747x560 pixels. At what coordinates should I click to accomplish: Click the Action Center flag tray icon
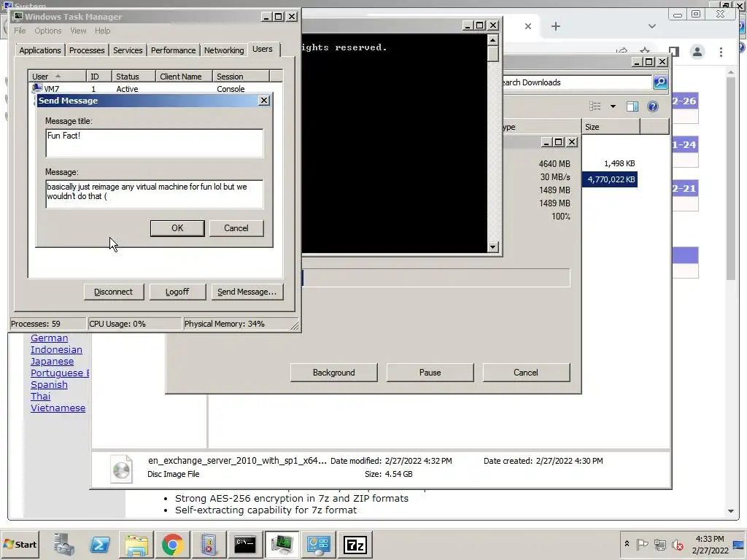tap(642, 544)
